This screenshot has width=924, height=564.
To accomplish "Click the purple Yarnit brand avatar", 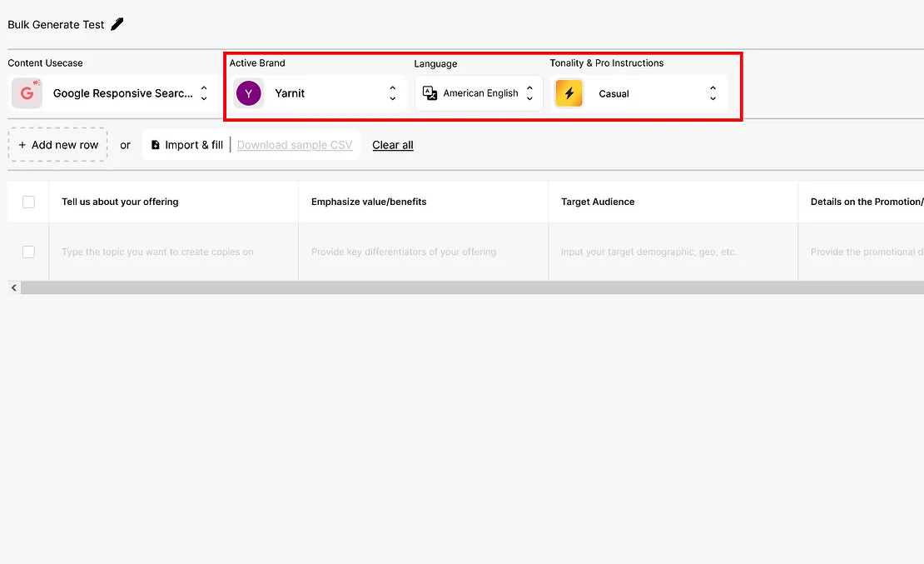I will (249, 93).
